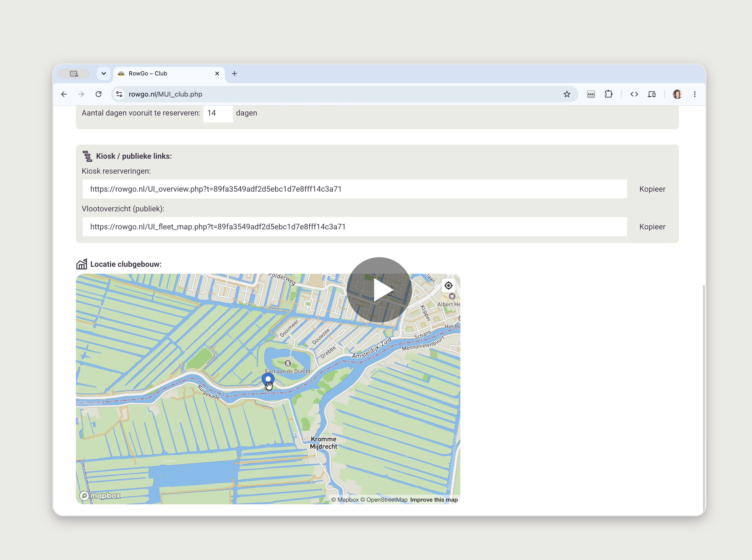Screen dimensions: 752x560
Task: Click the Kromme Mijdrecht map label
Action: 324,443
